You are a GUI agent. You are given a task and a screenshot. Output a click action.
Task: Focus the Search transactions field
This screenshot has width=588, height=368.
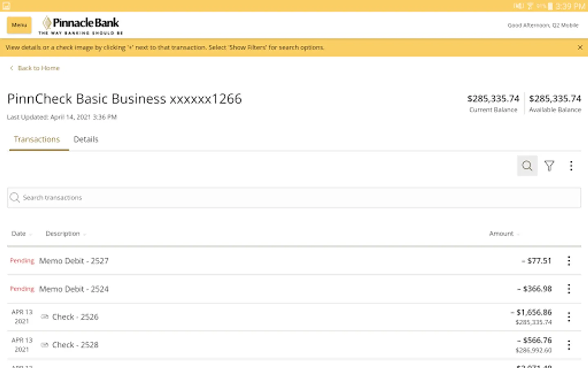point(294,197)
